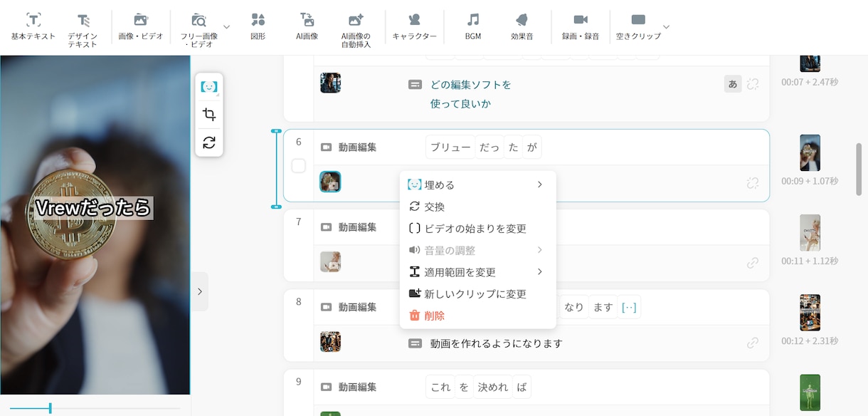Toggle link icon on clip 6 row

click(x=753, y=183)
